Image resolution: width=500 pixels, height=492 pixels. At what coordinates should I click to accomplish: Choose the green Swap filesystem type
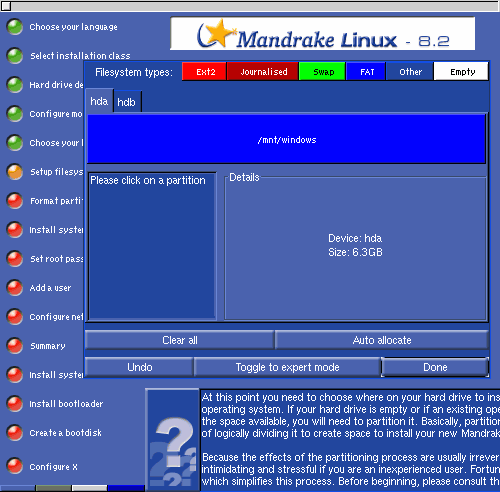[x=322, y=71]
